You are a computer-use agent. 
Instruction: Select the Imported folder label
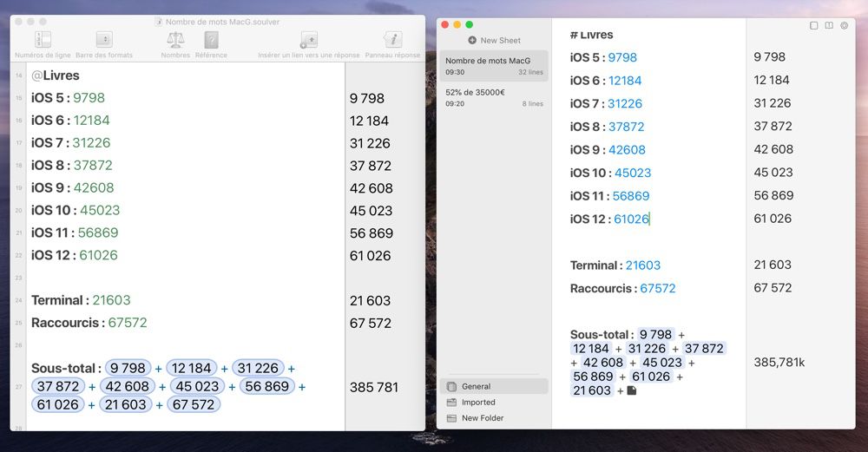(478, 403)
